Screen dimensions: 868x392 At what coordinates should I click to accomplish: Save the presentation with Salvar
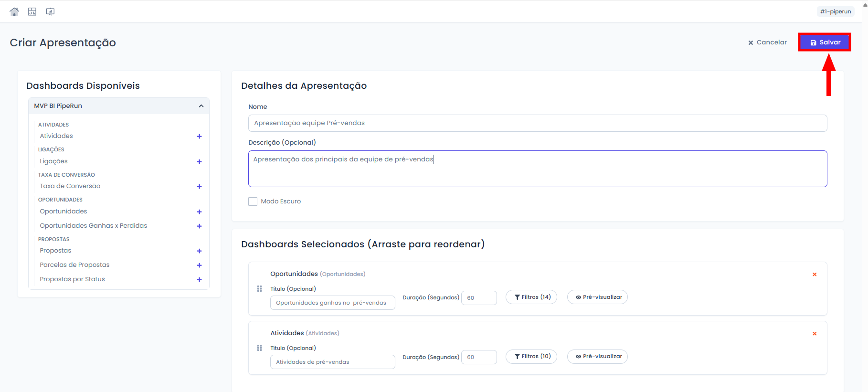825,42
